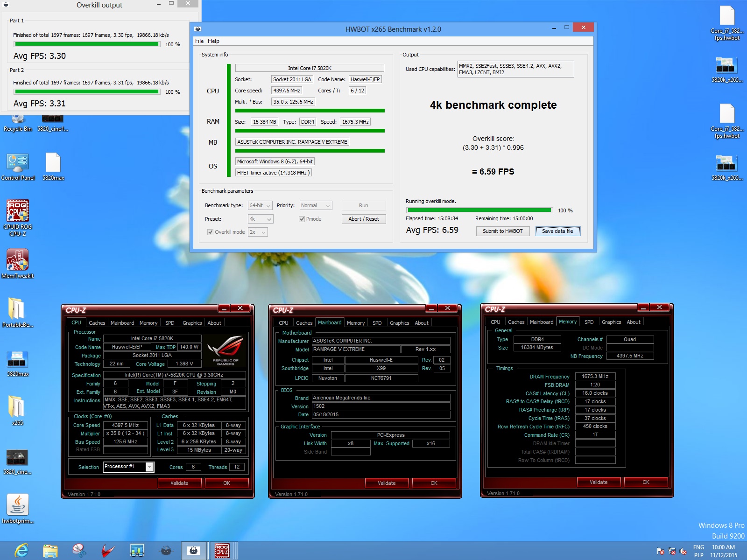This screenshot has width=747, height=560.
Task: Select the lower 5820k_x265... screenshot on the right
Action: [x=727, y=168]
